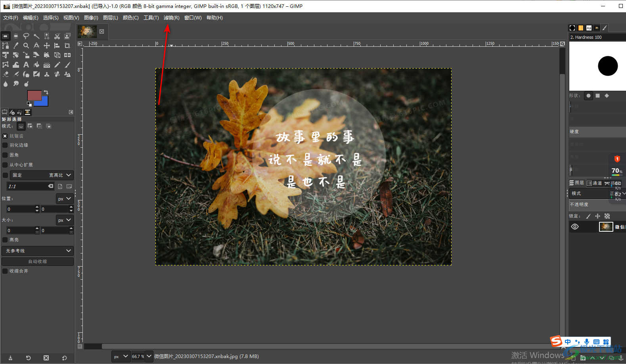626x364 pixels.
Task: Reset colors to default black and white
Action: [29, 104]
